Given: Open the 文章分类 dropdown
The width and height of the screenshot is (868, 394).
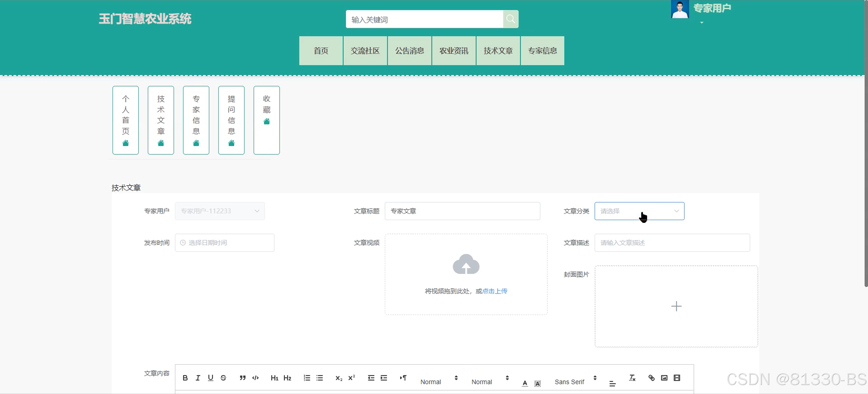Looking at the screenshot, I should 639,211.
